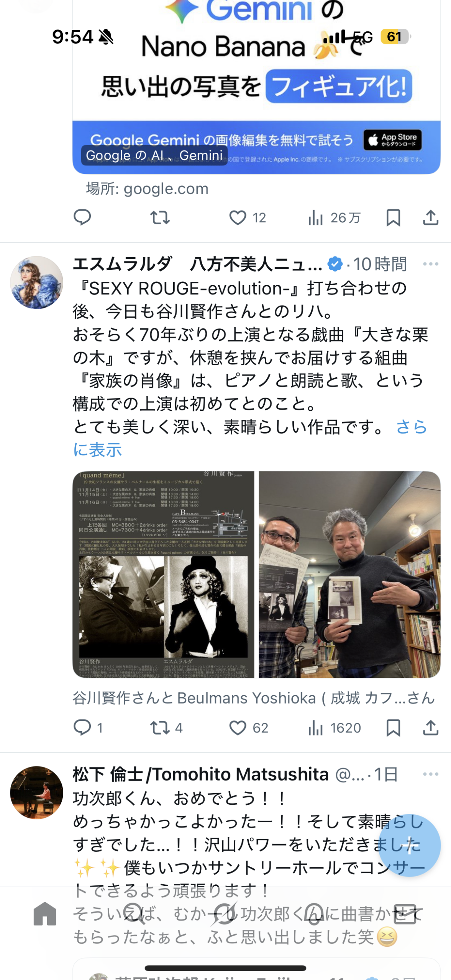Image resolution: width=451 pixels, height=980 pixels.
Task: Repost the Google Gemini ad
Action: point(160,217)
